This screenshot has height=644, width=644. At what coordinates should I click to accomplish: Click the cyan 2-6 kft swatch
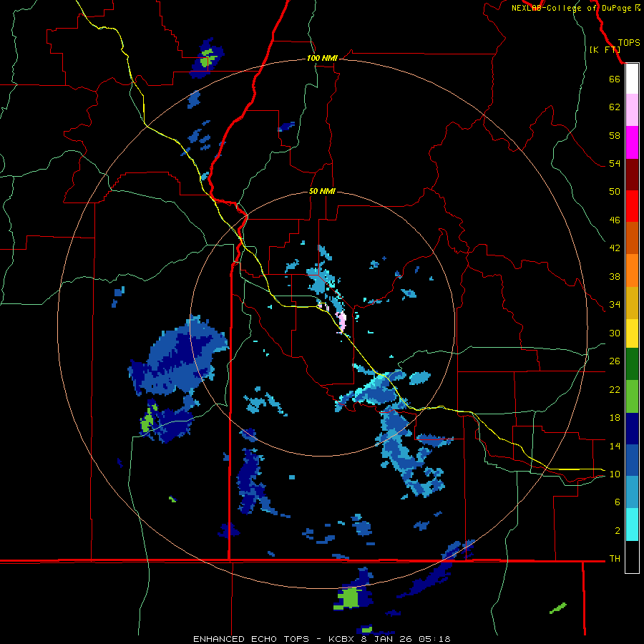[632, 525]
